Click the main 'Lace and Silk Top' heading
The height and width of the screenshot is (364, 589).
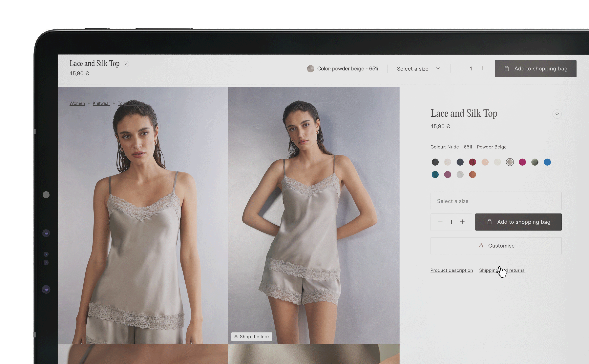tap(464, 113)
